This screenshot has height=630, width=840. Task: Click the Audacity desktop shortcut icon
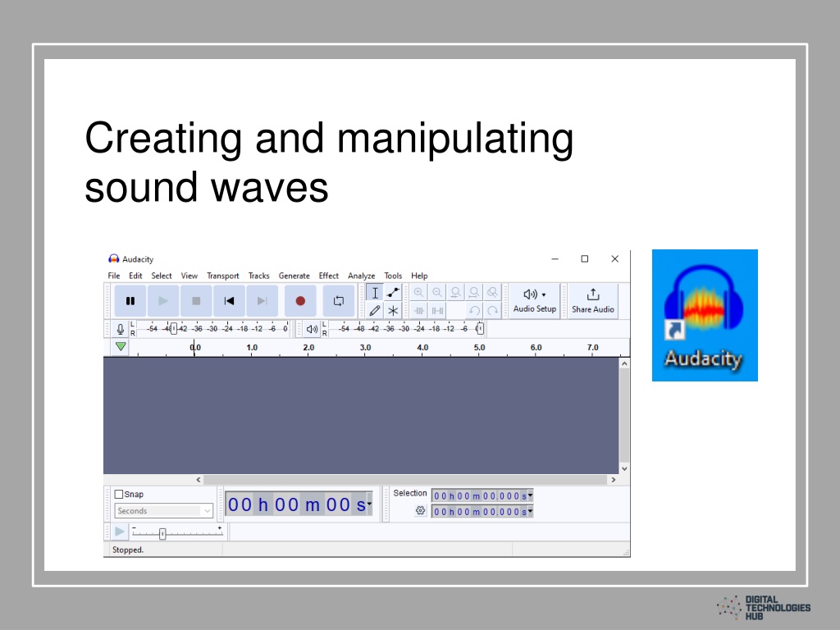click(705, 315)
